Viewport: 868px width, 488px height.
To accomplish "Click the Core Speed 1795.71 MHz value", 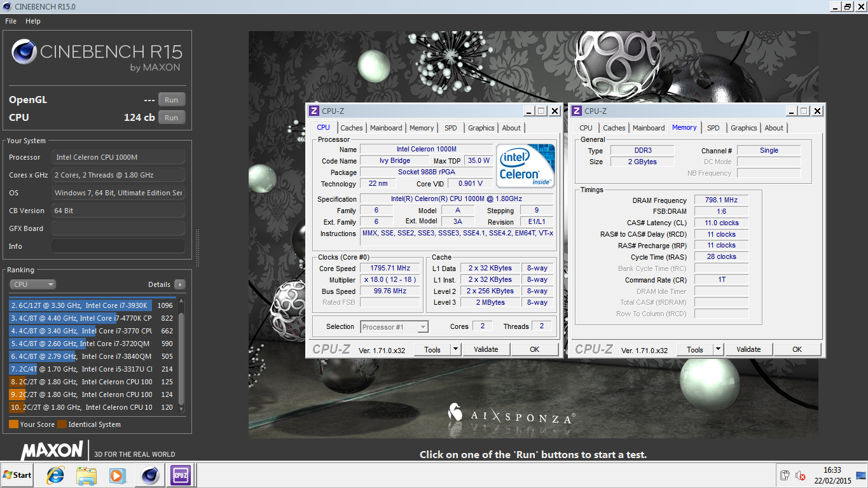I will (390, 268).
